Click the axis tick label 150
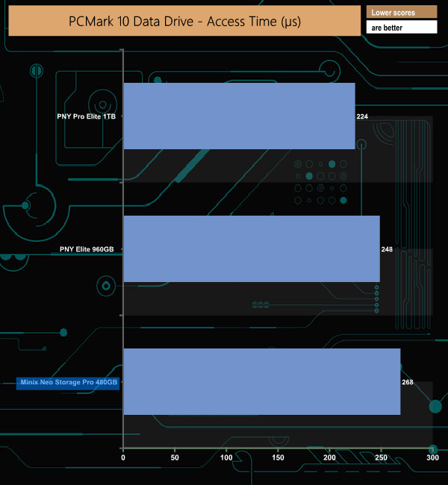The height and width of the screenshot is (485, 448). [278, 457]
